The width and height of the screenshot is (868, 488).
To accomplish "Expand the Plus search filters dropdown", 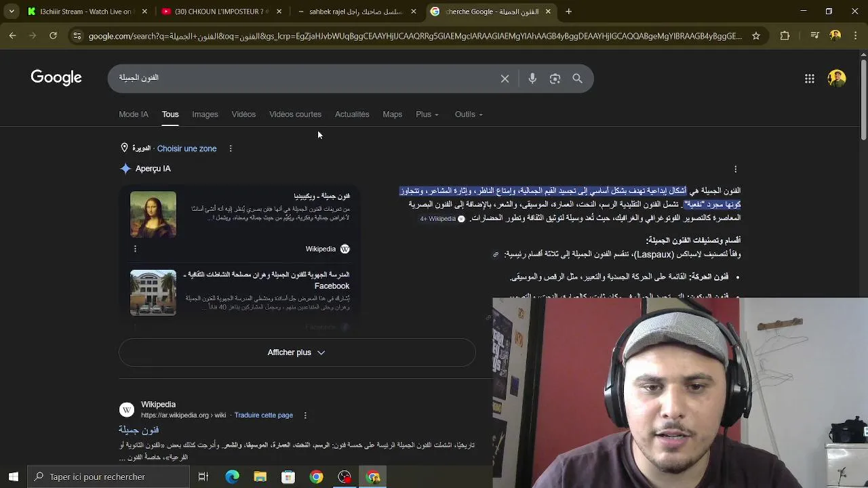I will (x=427, y=115).
